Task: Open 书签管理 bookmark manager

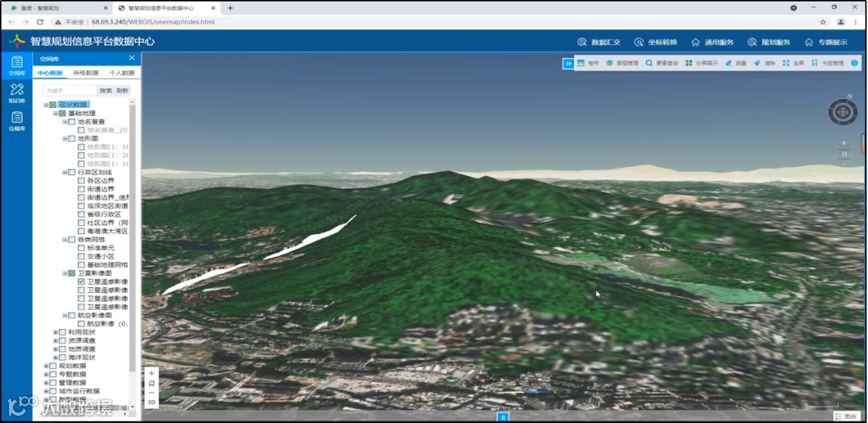Action: [x=828, y=63]
